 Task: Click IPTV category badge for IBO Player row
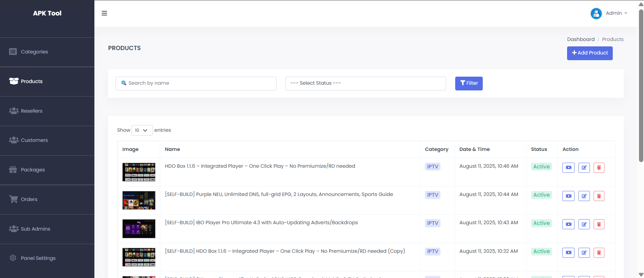point(433,223)
